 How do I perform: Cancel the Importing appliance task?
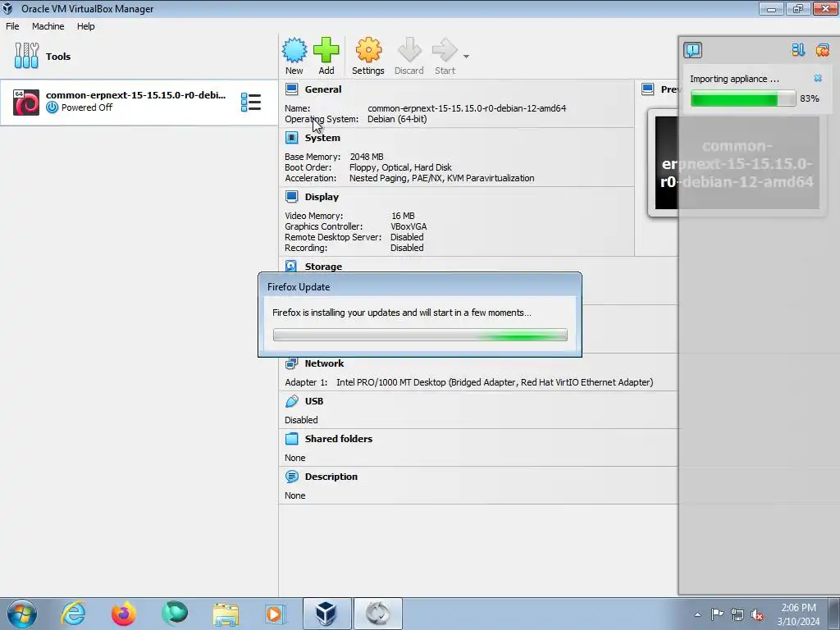[818, 78]
